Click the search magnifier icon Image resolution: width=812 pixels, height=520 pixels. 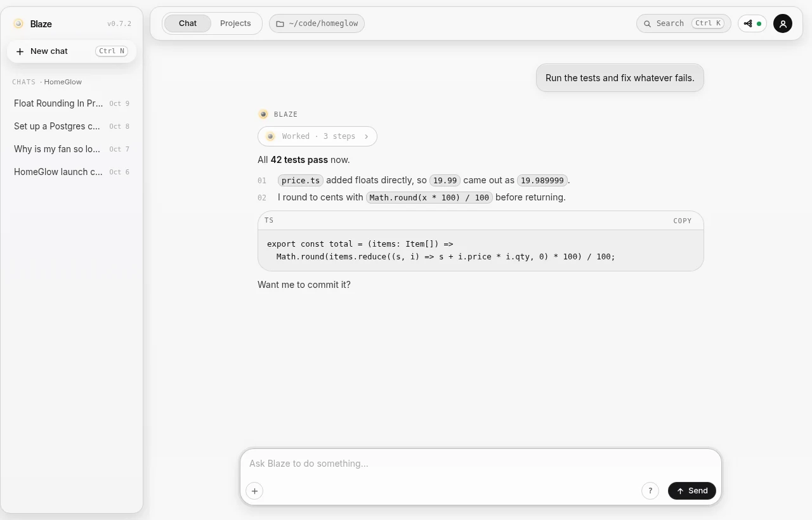(648, 23)
